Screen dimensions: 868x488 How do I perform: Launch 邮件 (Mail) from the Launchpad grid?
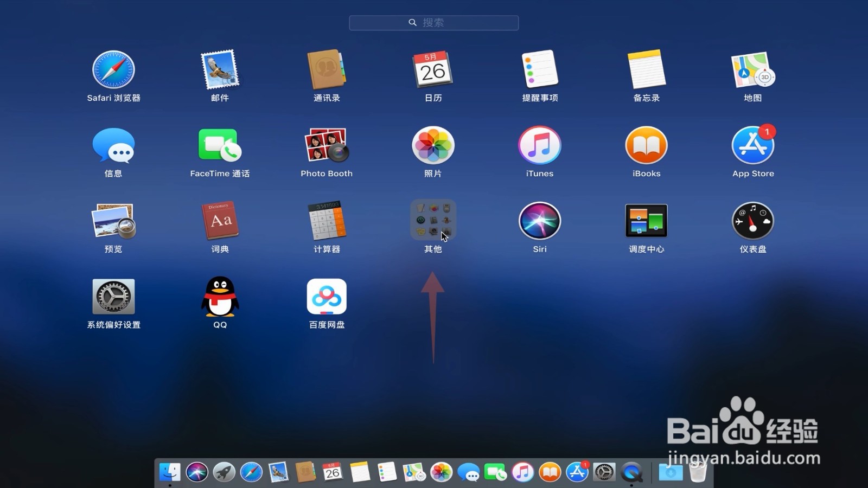[220, 70]
